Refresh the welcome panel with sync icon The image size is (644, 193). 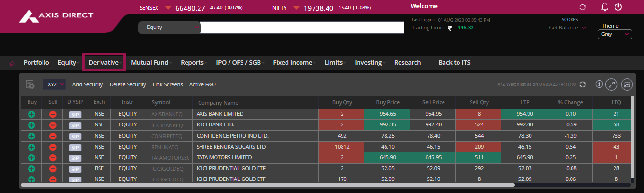click(582, 7)
